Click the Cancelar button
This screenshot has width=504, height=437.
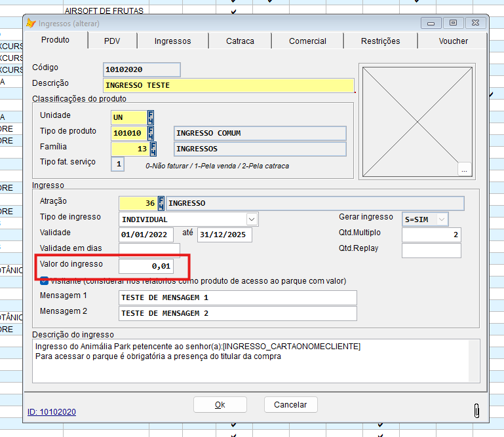point(290,404)
